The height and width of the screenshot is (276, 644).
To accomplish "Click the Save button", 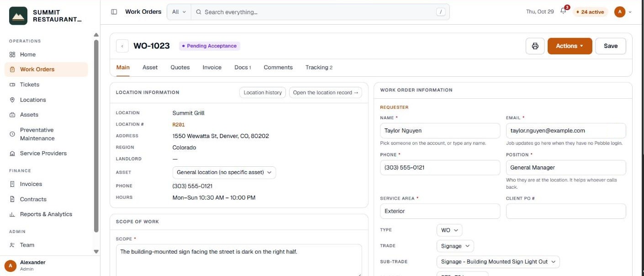I will click(x=611, y=46).
